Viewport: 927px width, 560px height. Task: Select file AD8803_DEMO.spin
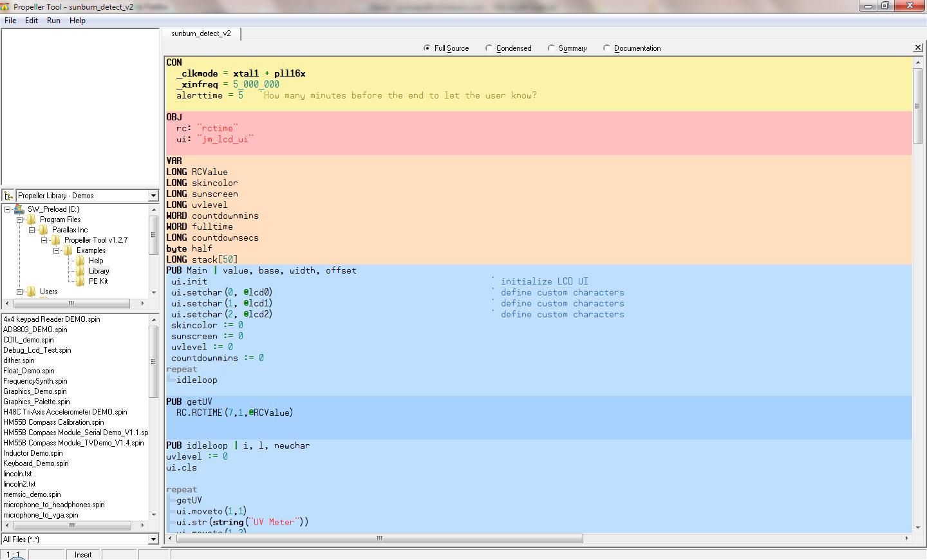[x=35, y=330]
